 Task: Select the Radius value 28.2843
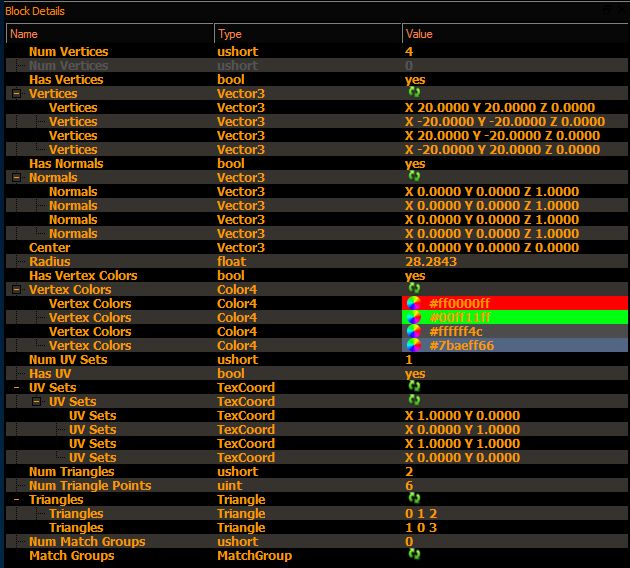(x=431, y=262)
